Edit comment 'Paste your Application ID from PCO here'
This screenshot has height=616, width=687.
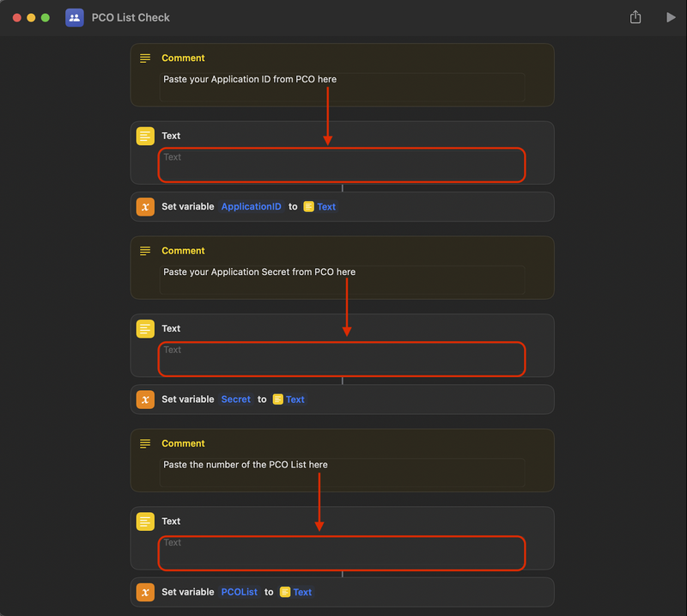click(x=342, y=88)
